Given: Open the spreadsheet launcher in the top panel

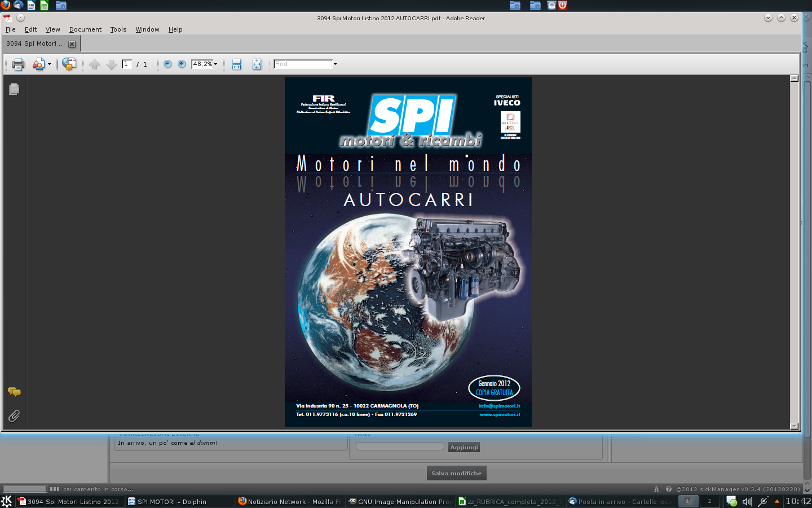Looking at the screenshot, I should 44,5.
